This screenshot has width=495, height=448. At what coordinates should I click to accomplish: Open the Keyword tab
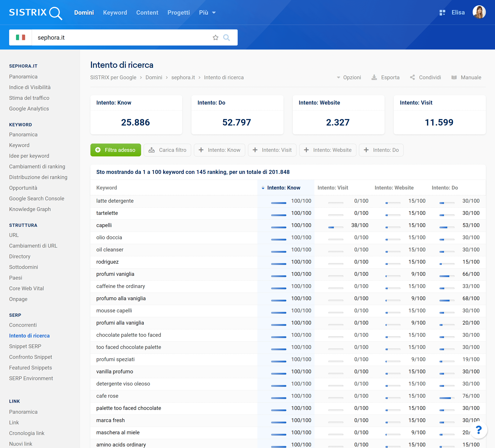click(x=115, y=13)
